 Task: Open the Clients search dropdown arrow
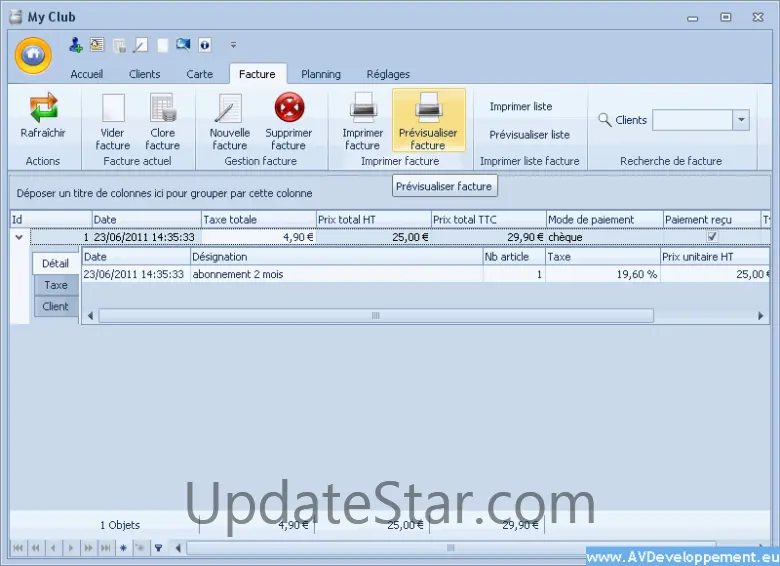[x=741, y=120]
